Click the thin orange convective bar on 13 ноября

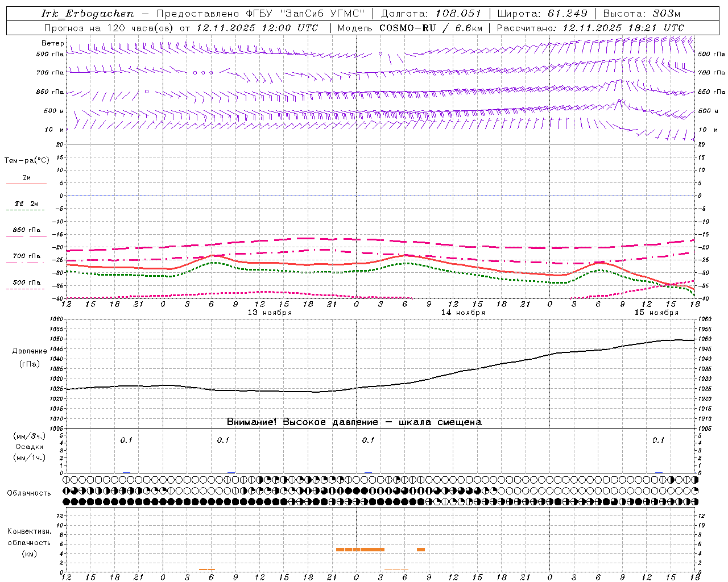pyautogui.click(x=207, y=569)
